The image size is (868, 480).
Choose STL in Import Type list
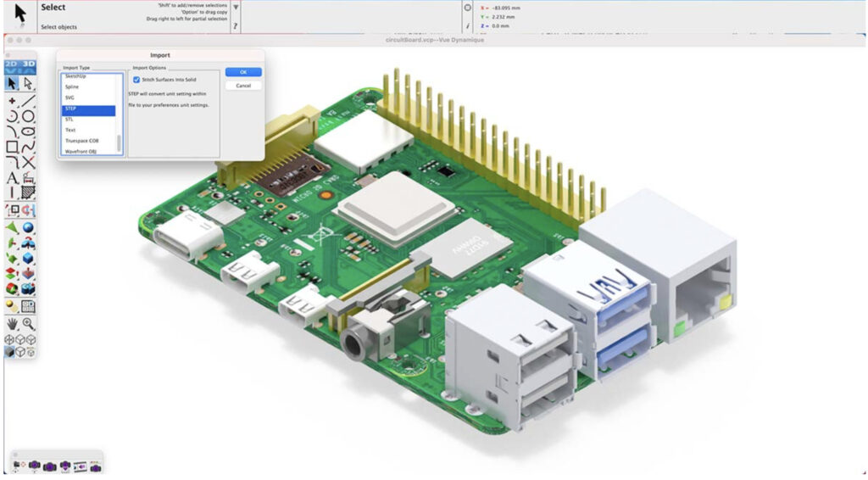click(70, 120)
